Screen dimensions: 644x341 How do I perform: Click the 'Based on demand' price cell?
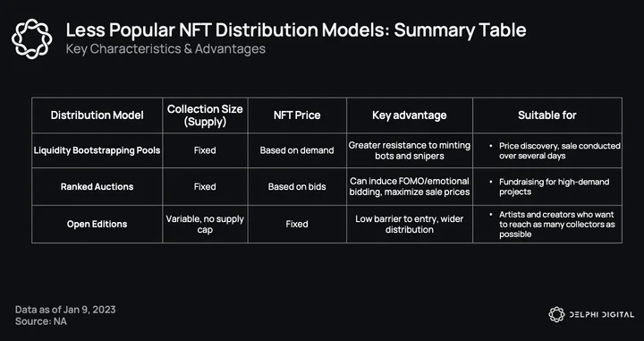(297, 150)
